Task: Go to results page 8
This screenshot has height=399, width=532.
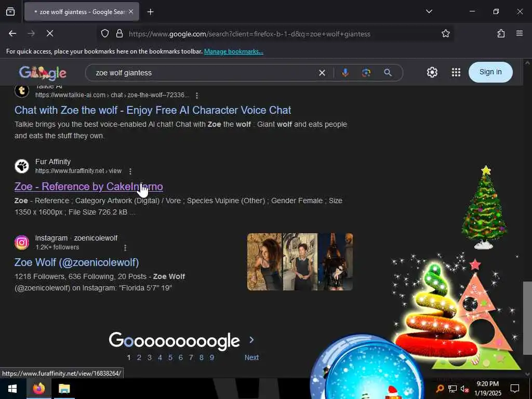Action: point(202,357)
